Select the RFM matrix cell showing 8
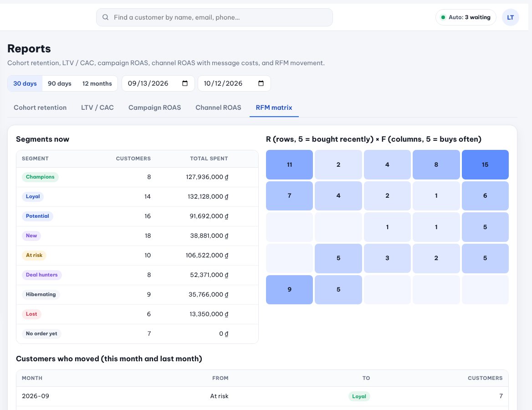532x410 pixels. (x=436, y=164)
